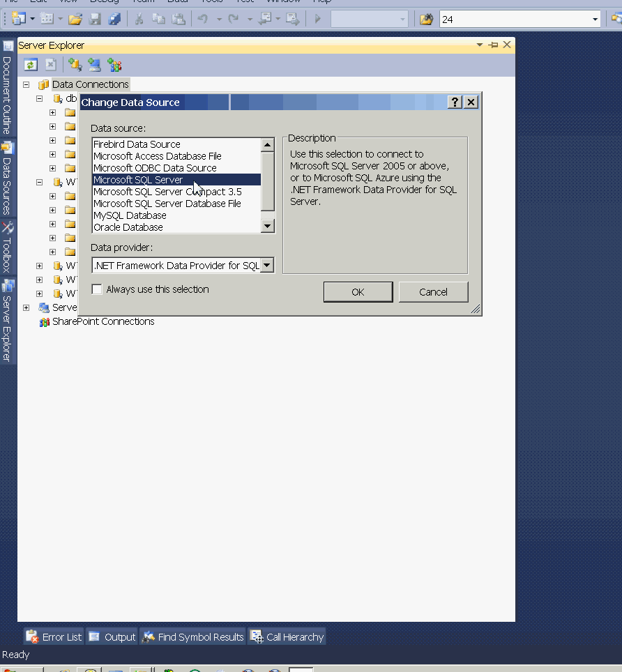The width and height of the screenshot is (622, 672).
Task: Select the Data Connections tree item
Action: click(91, 84)
